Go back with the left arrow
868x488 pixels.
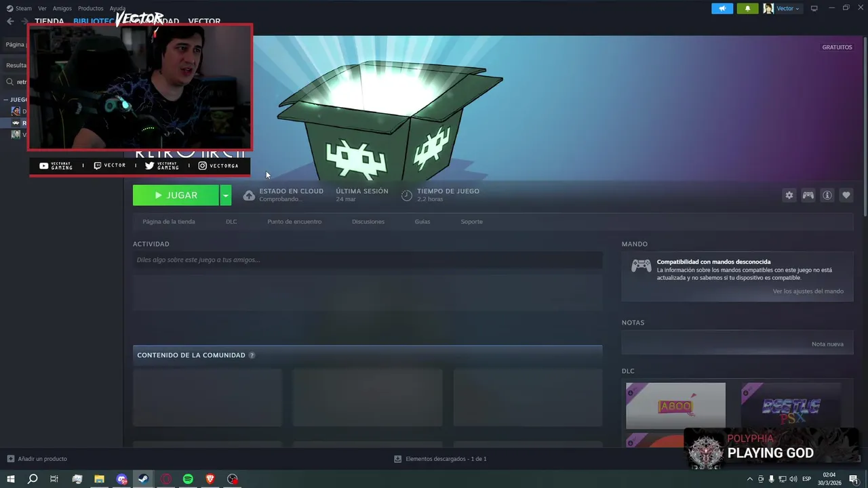[x=10, y=21]
